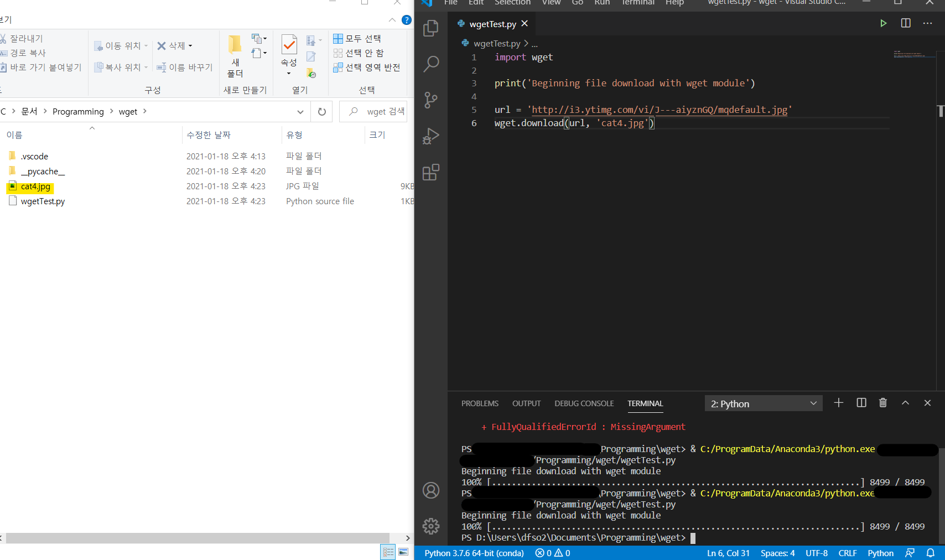Switch to the PROBLEMS panel tab
This screenshot has height=560, width=945.
tap(480, 403)
